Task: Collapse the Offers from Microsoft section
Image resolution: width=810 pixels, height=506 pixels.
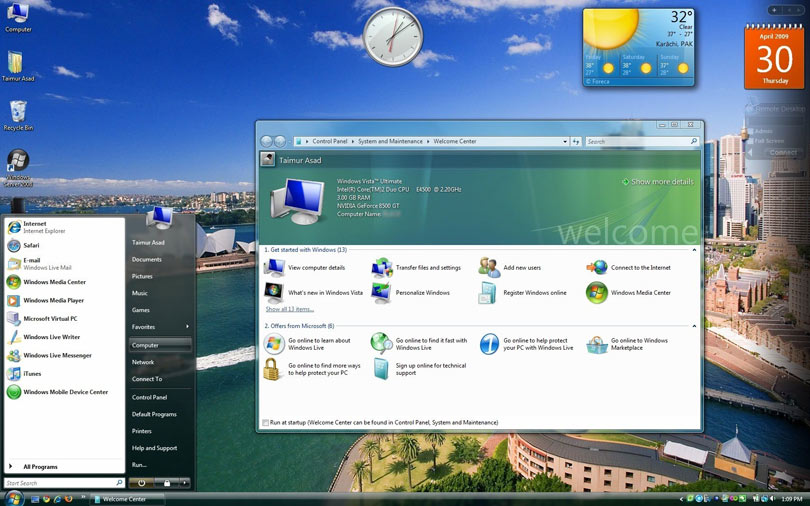Action: tap(694, 326)
